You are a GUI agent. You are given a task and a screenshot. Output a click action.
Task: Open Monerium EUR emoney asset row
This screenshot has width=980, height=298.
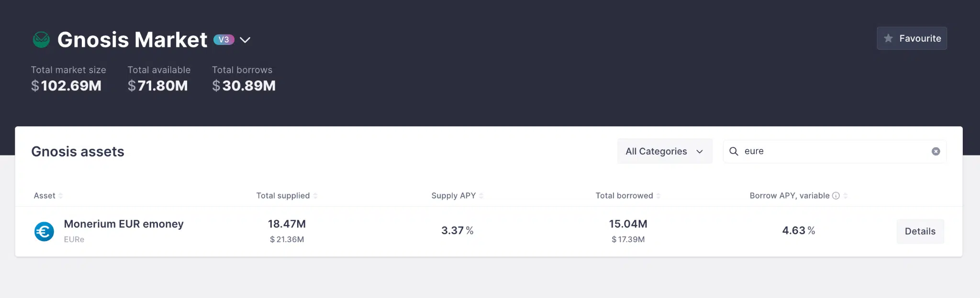(x=123, y=224)
